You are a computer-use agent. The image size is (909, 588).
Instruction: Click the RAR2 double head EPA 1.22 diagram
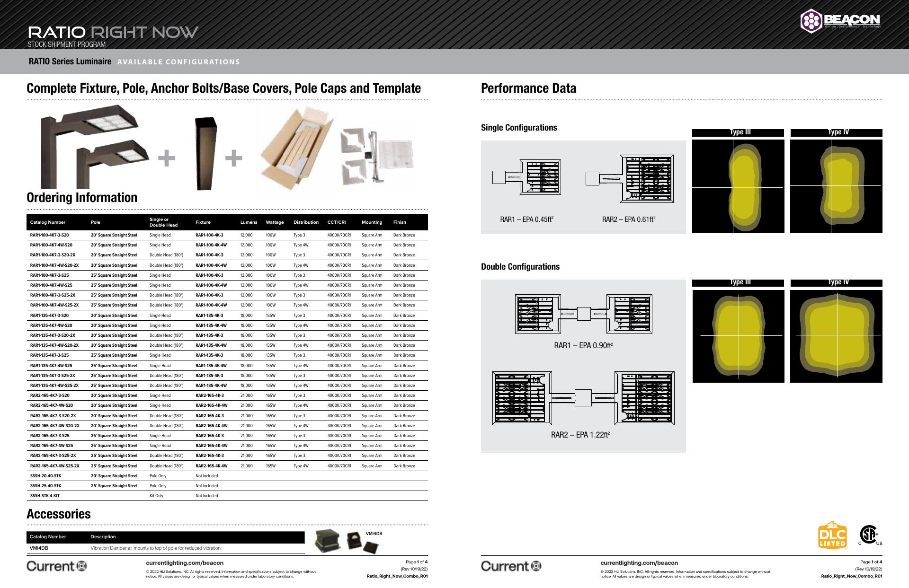click(x=583, y=398)
